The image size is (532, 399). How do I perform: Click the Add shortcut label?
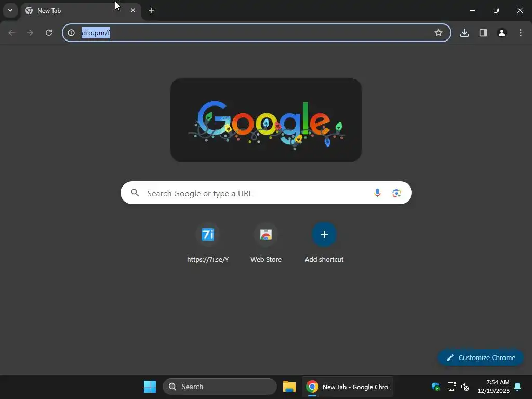point(324,260)
